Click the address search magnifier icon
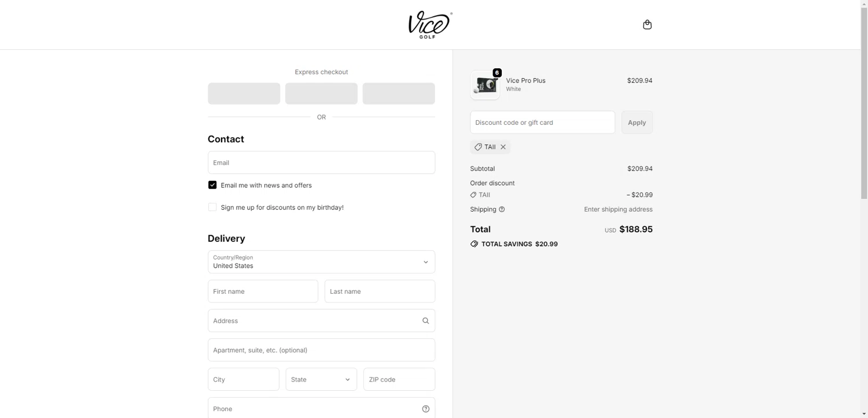 point(425,321)
